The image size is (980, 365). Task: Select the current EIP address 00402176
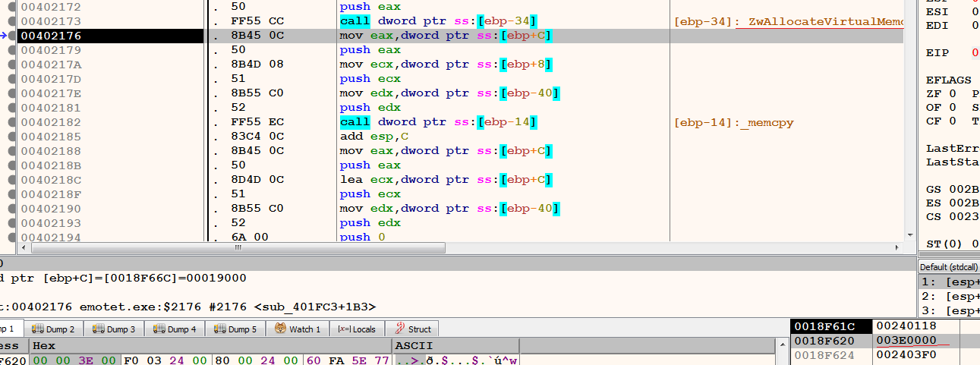coord(51,36)
